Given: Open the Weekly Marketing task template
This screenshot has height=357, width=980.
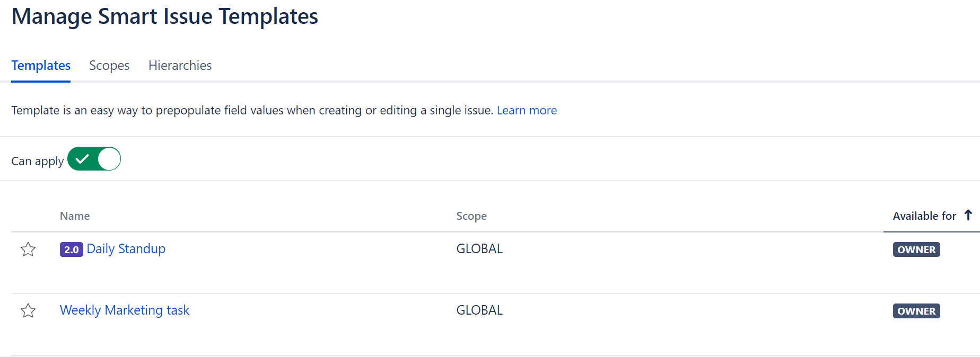Looking at the screenshot, I should 125,310.
